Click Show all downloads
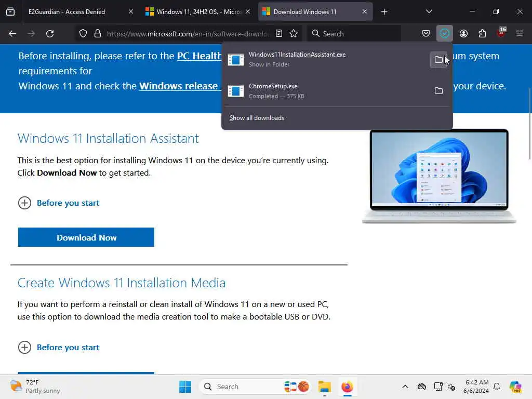Screen dimensions: 532x399 click(x=257, y=118)
